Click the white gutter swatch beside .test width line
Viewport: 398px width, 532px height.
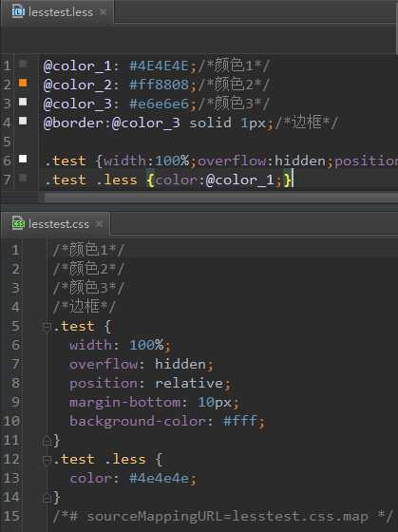[x=23, y=159]
